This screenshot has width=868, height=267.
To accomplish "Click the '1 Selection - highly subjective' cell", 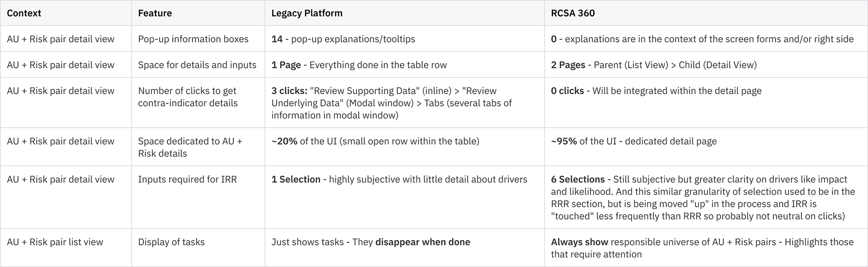I will tap(399, 179).
